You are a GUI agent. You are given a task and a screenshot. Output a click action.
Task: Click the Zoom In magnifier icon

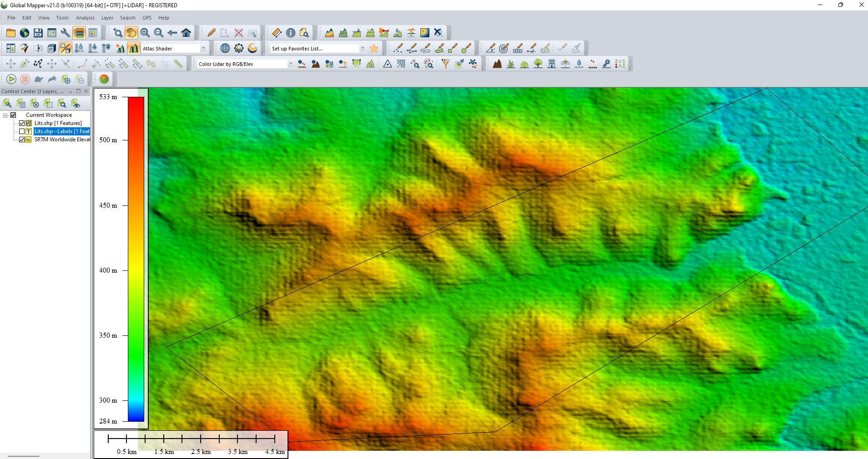pos(145,33)
